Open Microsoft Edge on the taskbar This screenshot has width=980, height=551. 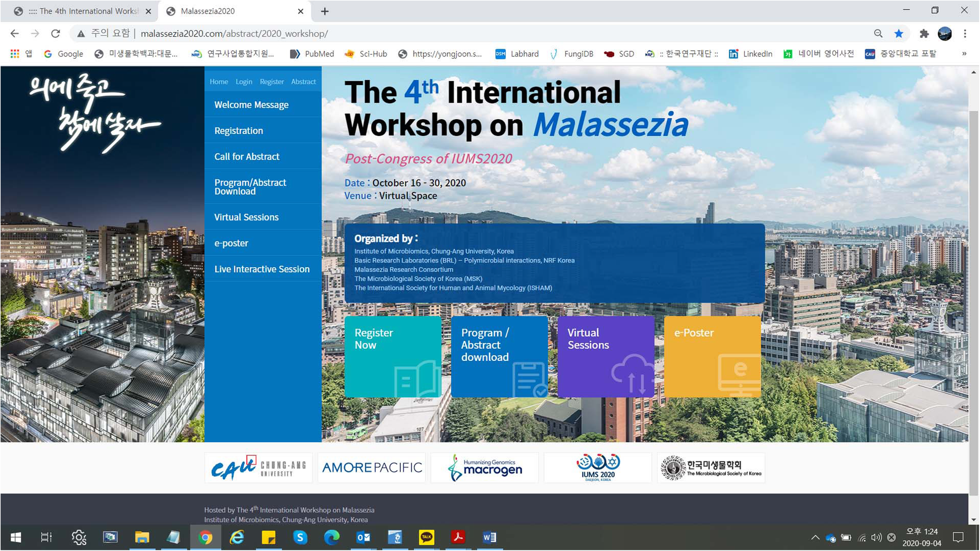[332, 537]
